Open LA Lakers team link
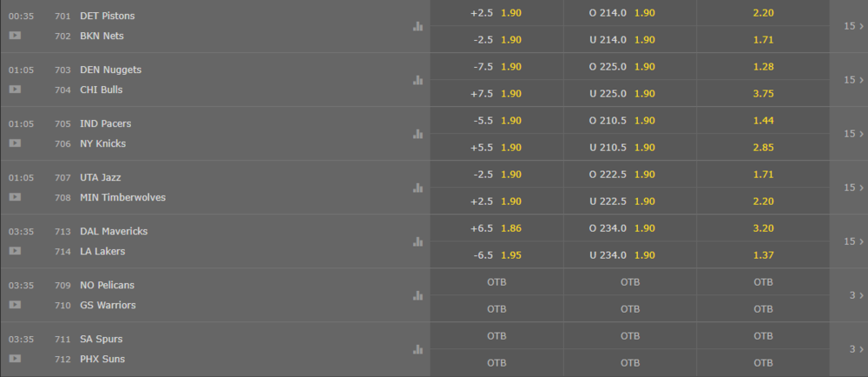Image resolution: width=868 pixels, height=377 pixels. click(102, 251)
